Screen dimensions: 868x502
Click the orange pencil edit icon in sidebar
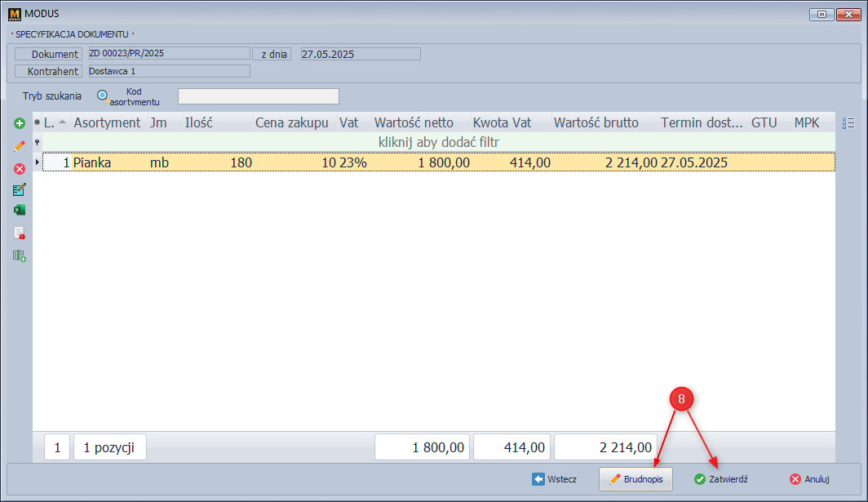coord(20,146)
